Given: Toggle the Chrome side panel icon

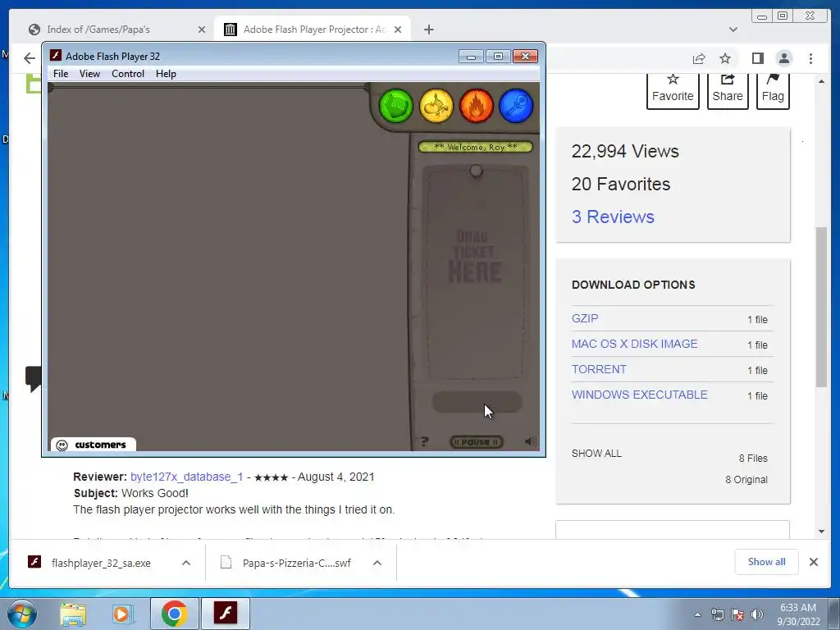Looking at the screenshot, I should pyautogui.click(x=757, y=58).
